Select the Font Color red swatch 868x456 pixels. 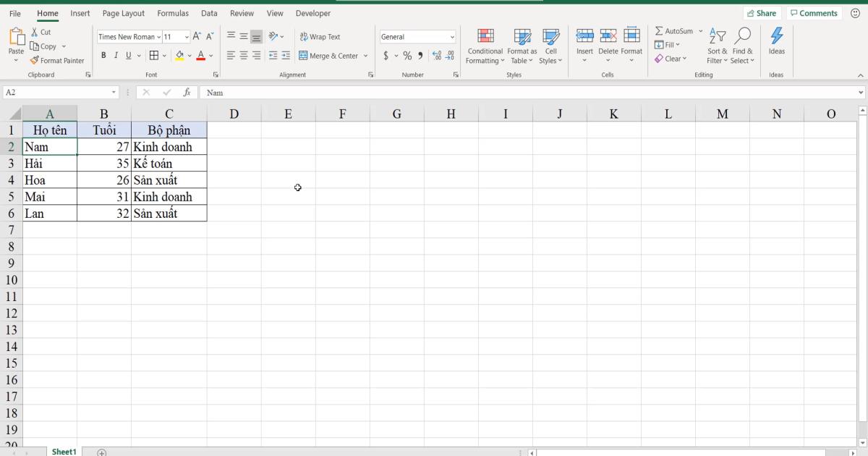(201, 55)
